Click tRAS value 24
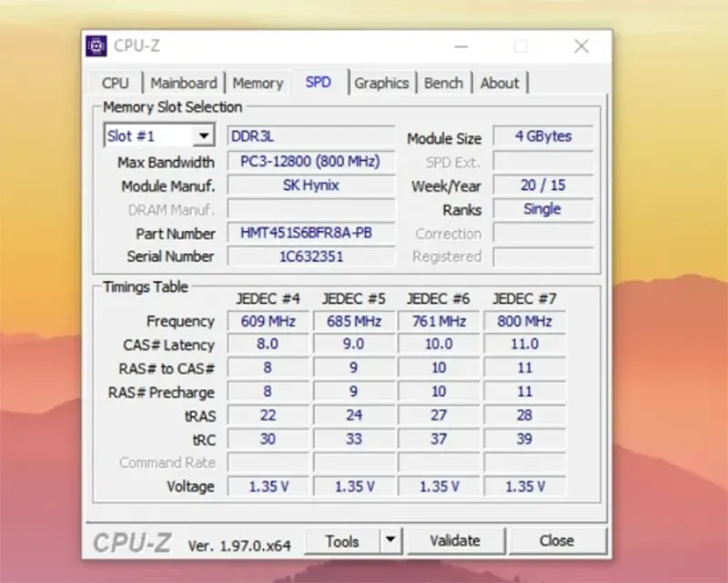 click(x=354, y=415)
